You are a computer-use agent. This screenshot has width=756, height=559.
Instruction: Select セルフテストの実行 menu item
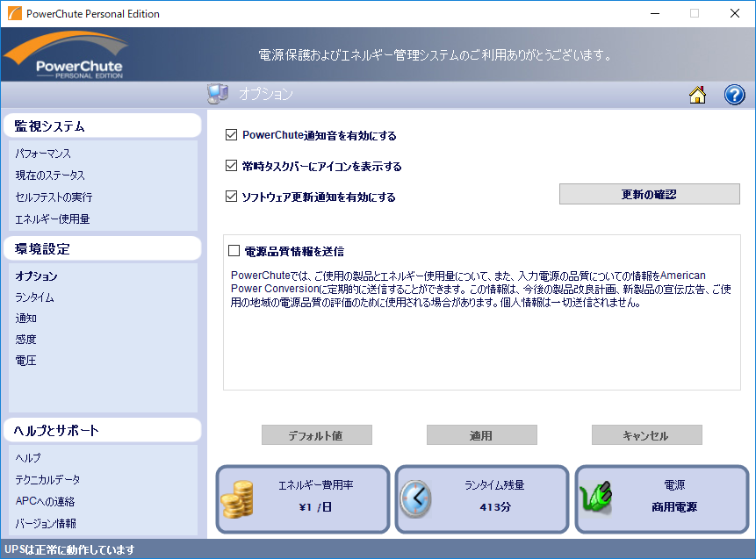click(54, 197)
